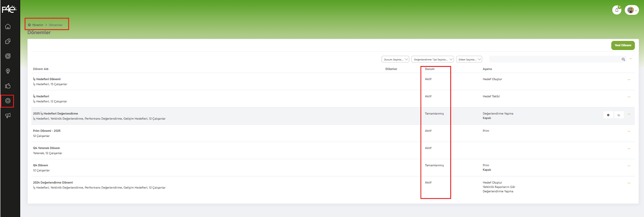Screen dimensions: 644x217
Task: Open the Q4 Yetenek Dönem period
Action: click(x=46, y=148)
